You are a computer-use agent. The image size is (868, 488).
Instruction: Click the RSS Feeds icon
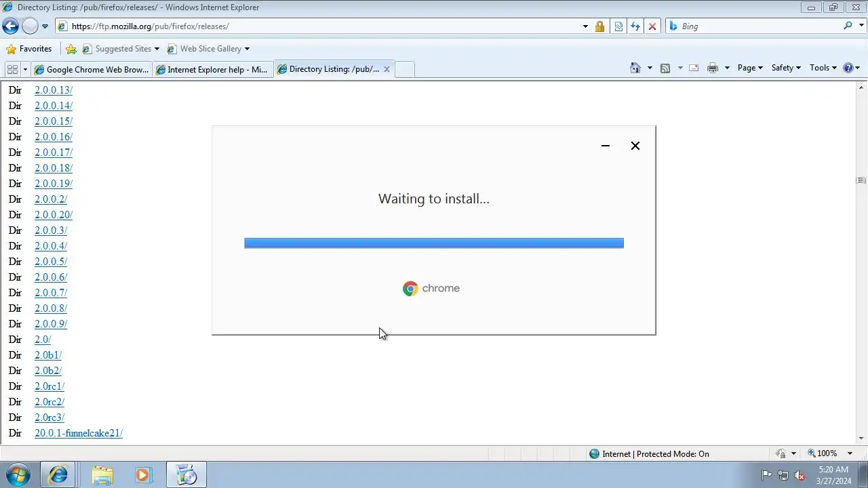tap(665, 68)
